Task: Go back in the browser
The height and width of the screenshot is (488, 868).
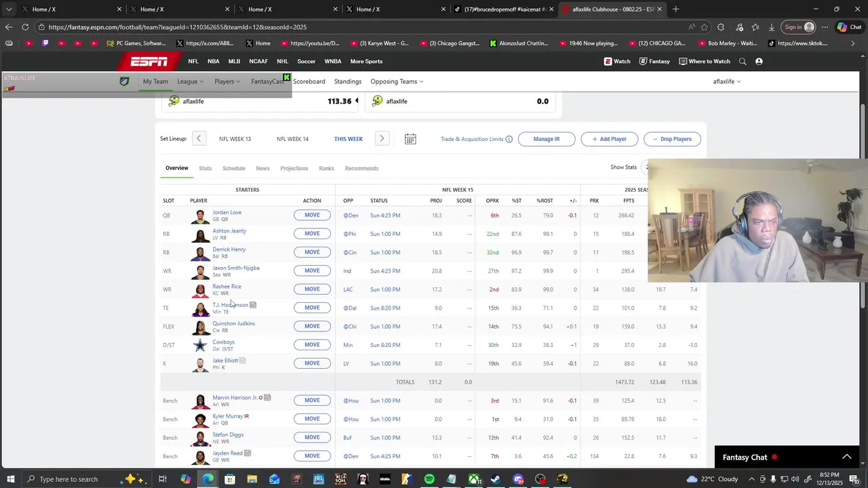Action: [x=8, y=27]
